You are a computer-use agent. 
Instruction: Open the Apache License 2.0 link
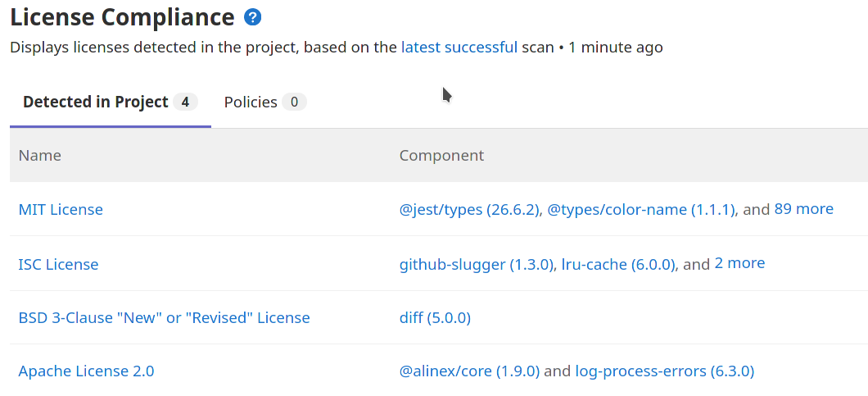(x=86, y=371)
